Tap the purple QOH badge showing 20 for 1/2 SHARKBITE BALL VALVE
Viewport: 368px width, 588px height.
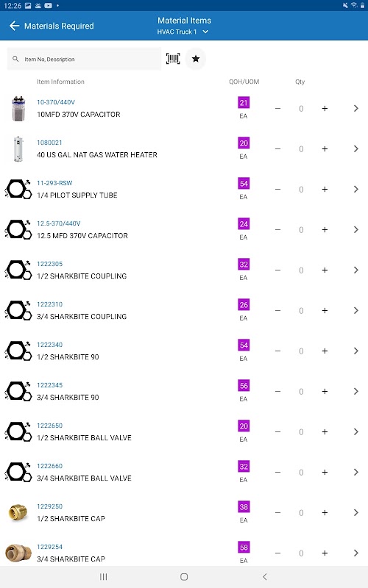[244, 426]
